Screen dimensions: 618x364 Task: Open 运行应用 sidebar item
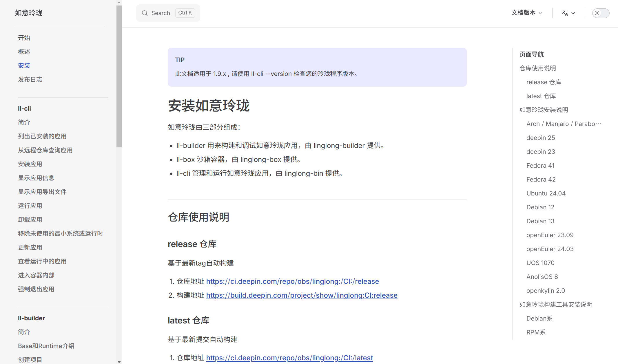click(30, 206)
